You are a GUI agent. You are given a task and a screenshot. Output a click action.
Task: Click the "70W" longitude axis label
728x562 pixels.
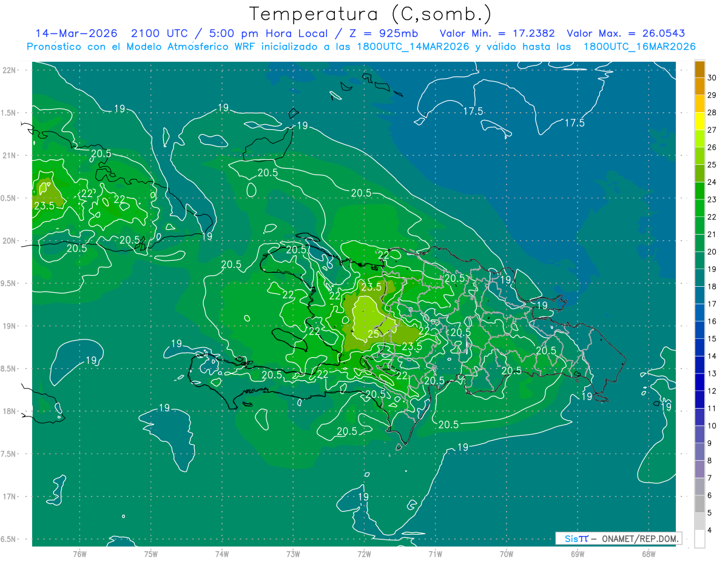pyautogui.click(x=507, y=554)
